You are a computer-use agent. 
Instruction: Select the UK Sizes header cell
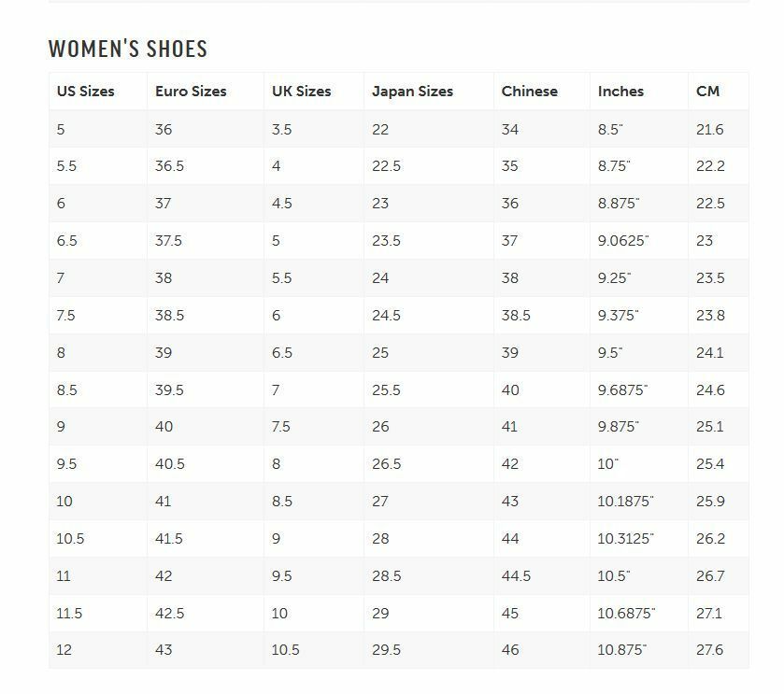(x=301, y=92)
